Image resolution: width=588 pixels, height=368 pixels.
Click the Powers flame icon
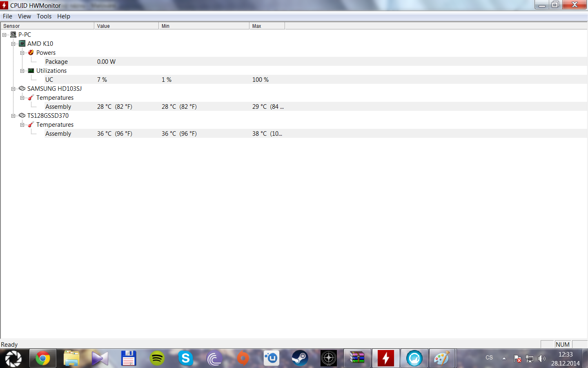click(31, 52)
